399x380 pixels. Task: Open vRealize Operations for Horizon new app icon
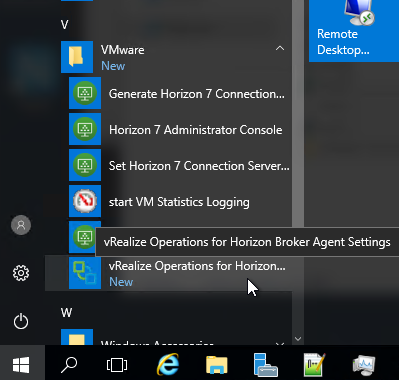pyautogui.click(x=85, y=273)
